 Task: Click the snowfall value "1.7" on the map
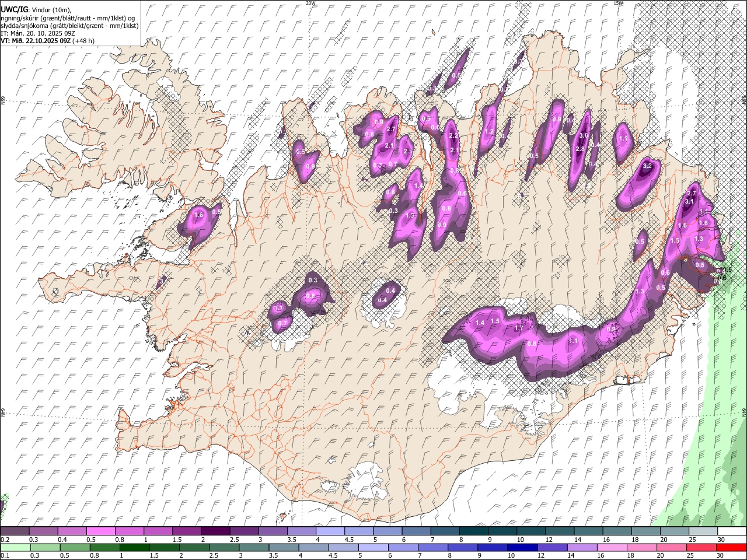[519, 328]
